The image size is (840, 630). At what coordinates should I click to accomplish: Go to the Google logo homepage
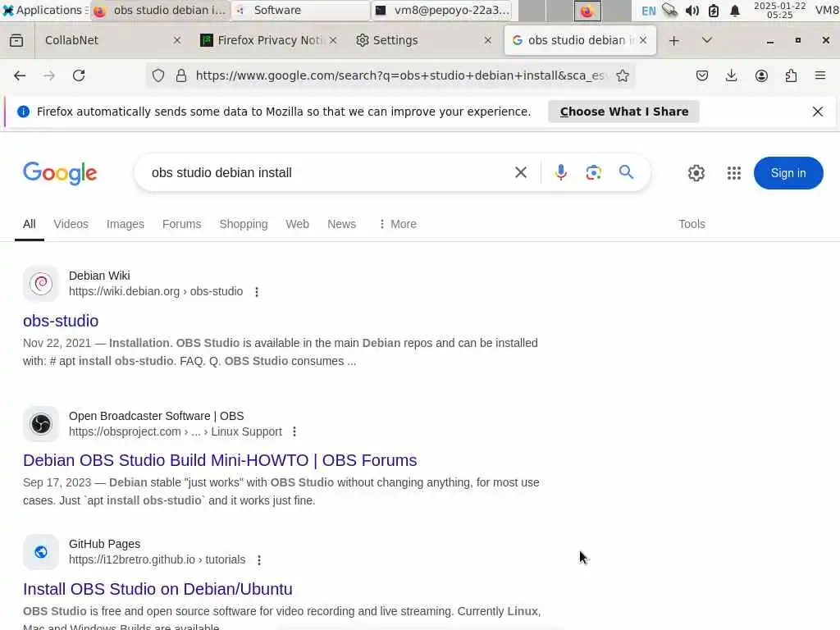(60, 173)
